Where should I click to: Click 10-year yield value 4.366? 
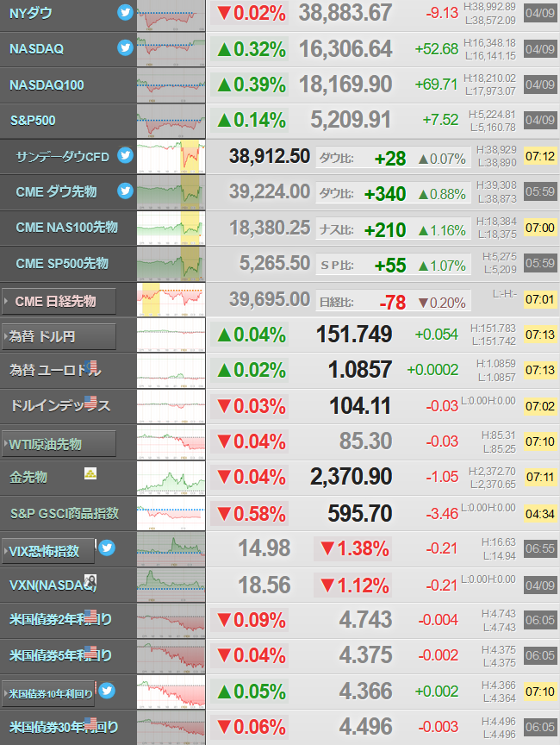coord(365,692)
